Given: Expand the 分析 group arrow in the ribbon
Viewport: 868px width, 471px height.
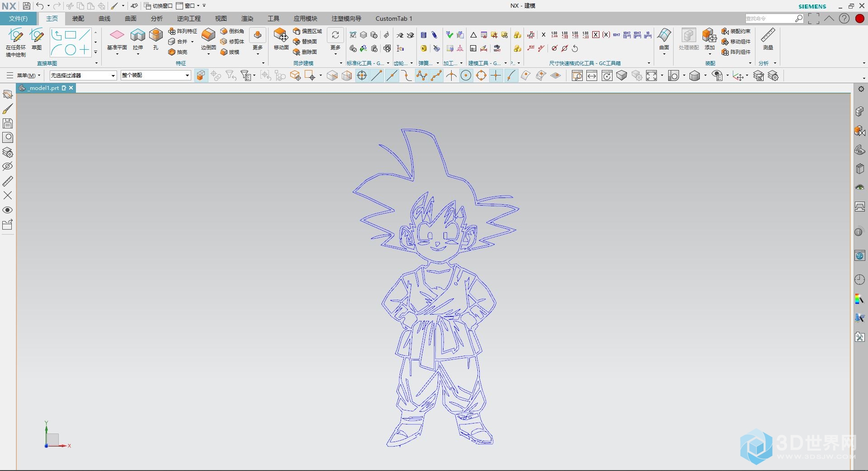Looking at the screenshot, I should pyautogui.click(x=775, y=63).
